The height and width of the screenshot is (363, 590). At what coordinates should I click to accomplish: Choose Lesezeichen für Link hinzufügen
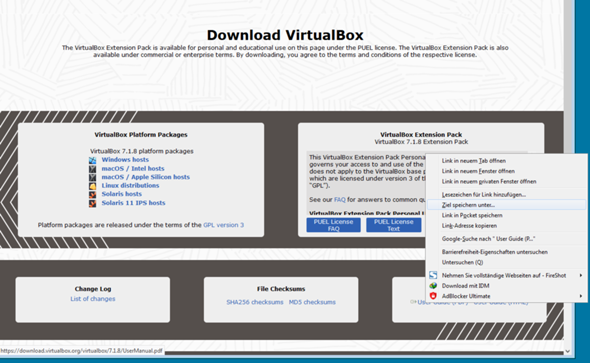click(507, 194)
